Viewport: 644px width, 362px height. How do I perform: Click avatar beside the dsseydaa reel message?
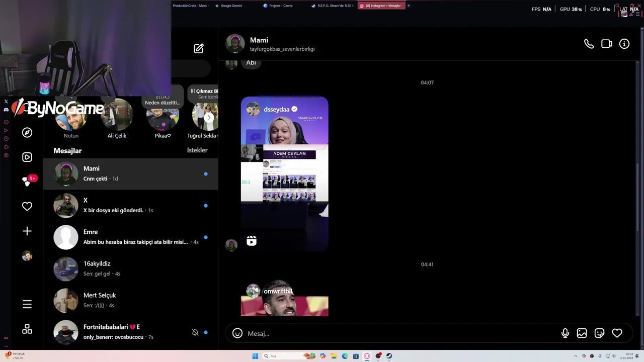231,245
